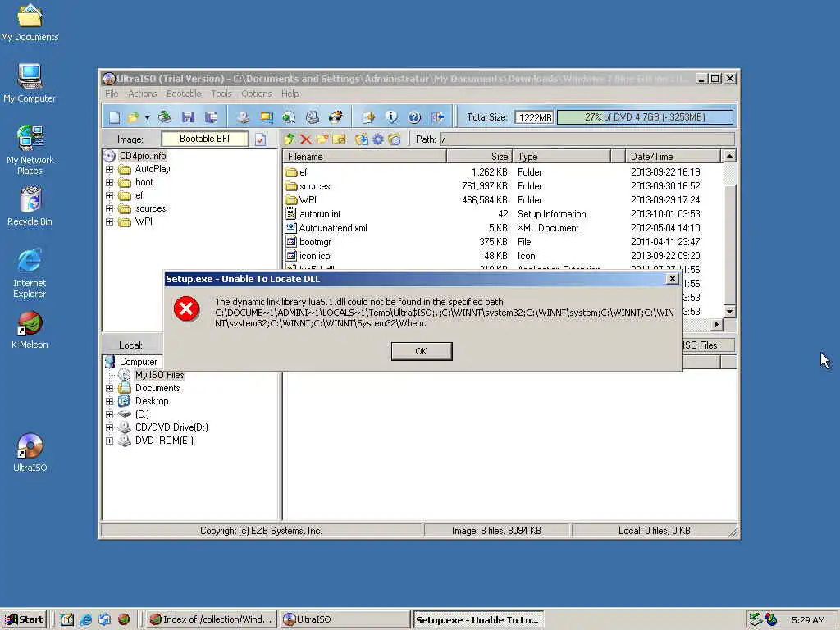Viewport: 840px width, 630px height.
Task: Open the recent files dropdown arrow beside Open
Action: coord(147,117)
